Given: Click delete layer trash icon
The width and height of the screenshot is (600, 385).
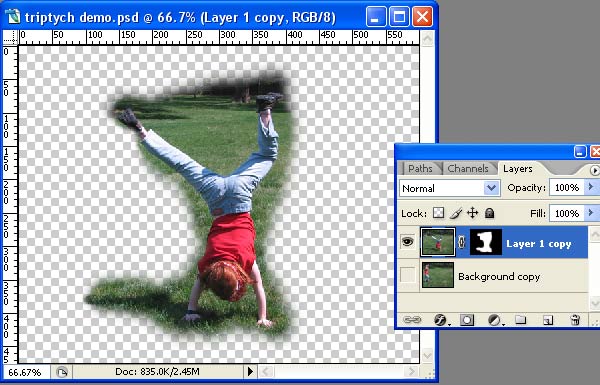Looking at the screenshot, I should (575, 320).
